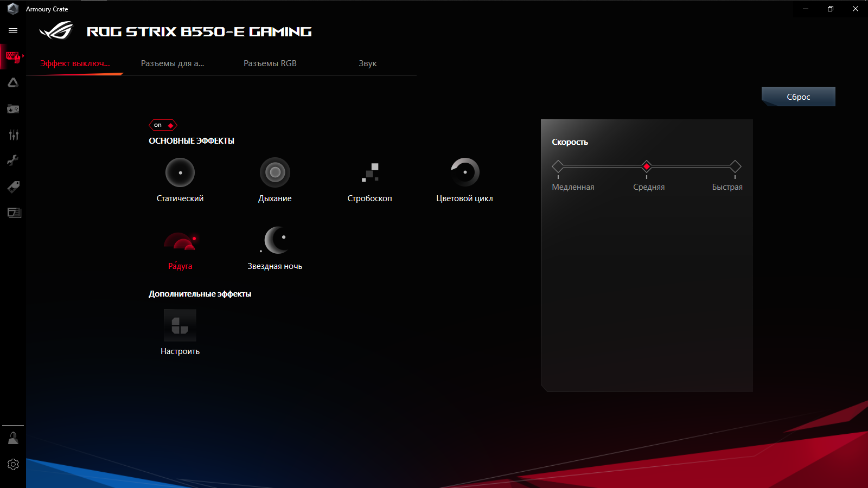Click the Сброс reset button
Screen dimensions: 868x488
[x=799, y=97]
